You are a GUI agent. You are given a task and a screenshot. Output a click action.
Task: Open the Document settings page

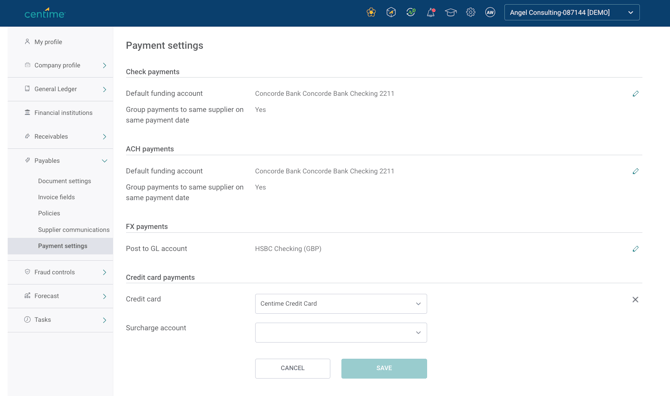pyautogui.click(x=65, y=181)
